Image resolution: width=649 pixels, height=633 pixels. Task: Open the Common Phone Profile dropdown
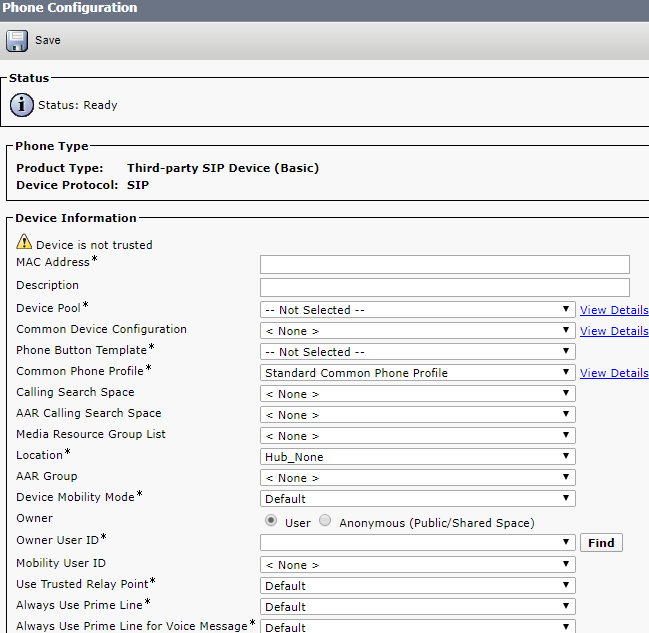[x=417, y=373]
